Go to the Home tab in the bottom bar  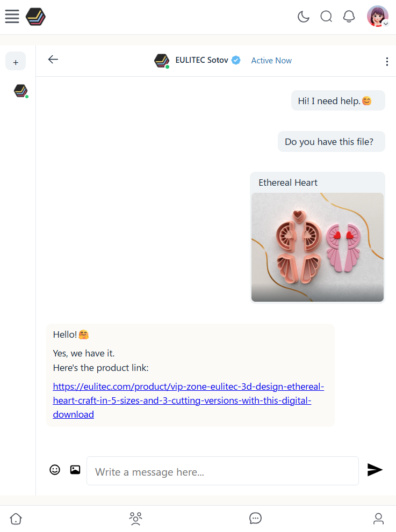click(16, 519)
